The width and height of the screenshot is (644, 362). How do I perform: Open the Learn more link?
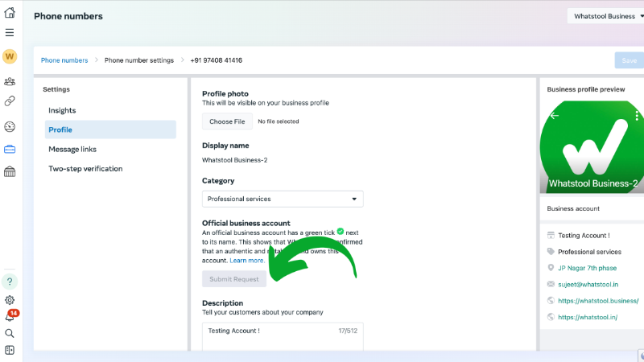point(246,261)
